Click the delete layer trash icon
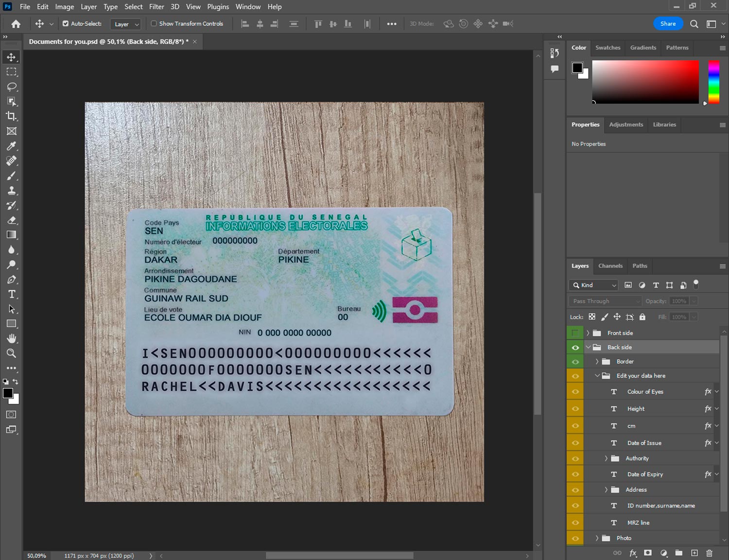Viewport: 729px width, 560px height. (709, 553)
